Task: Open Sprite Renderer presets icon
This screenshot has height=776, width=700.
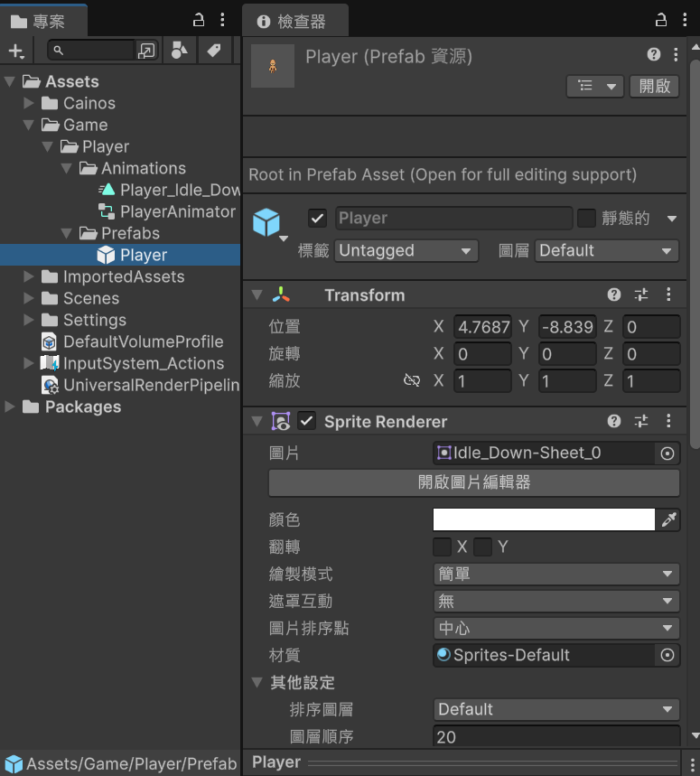Action: point(641,421)
